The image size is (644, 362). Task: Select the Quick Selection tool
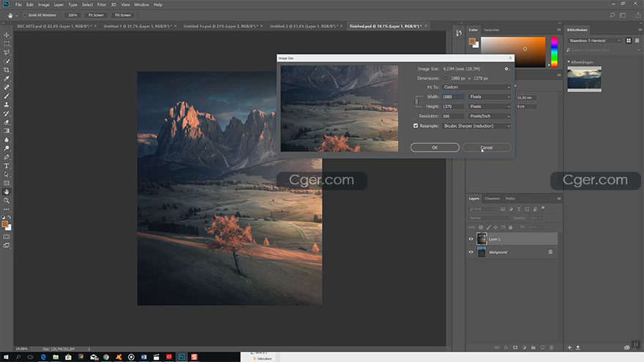click(7, 61)
